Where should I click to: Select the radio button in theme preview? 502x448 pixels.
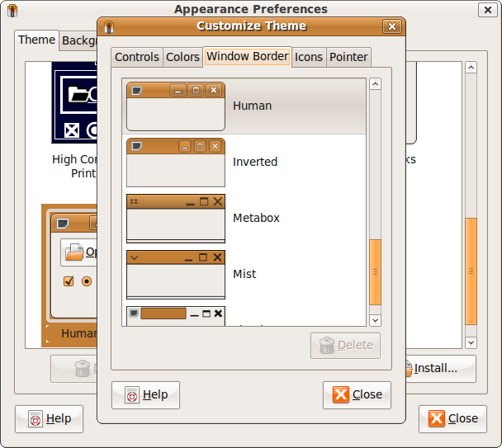pyautogui.click(x=87, y=281)
